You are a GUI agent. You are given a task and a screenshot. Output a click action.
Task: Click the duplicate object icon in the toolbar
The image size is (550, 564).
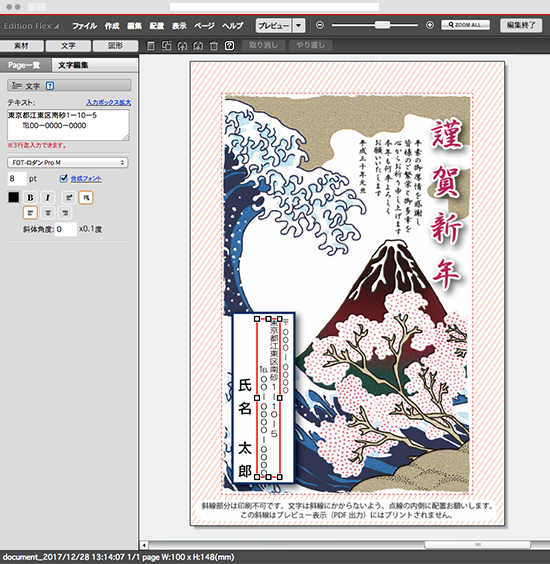click(167, 46)
